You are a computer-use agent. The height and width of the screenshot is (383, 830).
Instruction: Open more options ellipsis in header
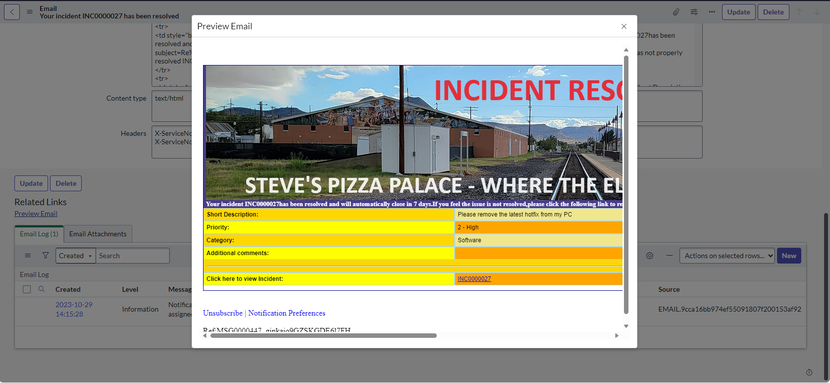pyautogui.click(x=712, y=12)
